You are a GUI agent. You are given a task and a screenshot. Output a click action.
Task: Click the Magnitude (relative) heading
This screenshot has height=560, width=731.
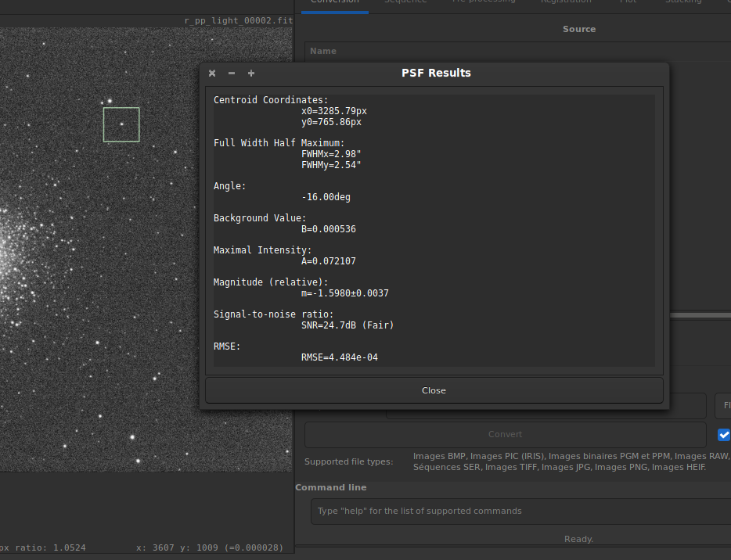[271, 282]
